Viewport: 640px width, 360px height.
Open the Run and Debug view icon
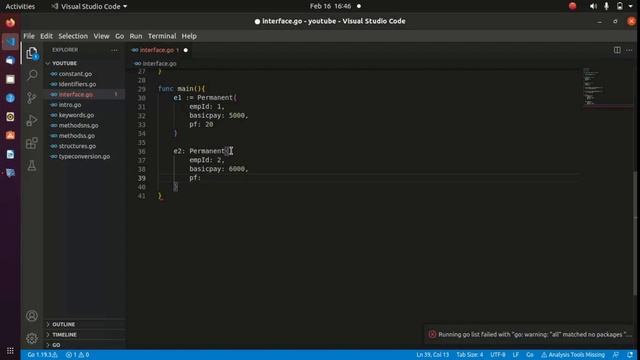pos(32,120)
